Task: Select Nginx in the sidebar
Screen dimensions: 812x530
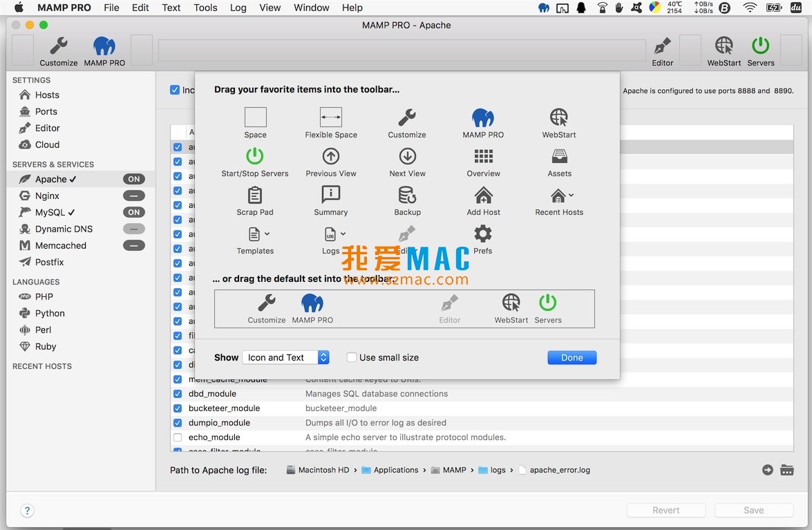Action: (46, 196)
